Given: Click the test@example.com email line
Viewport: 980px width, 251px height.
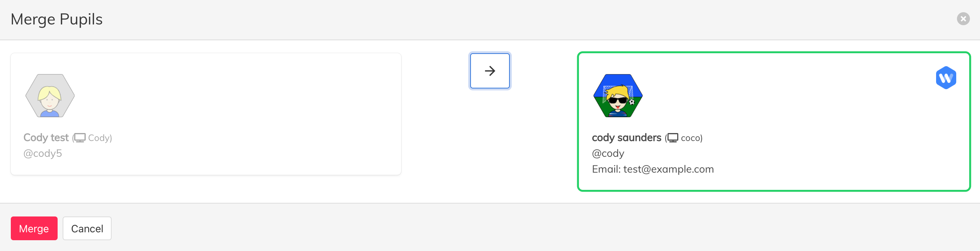Looking at the screenshot, I should (652, 169).
